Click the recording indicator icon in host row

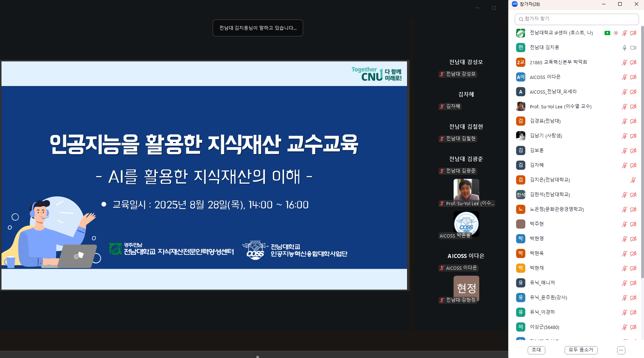pyautogui.click(x=616, y=33)
